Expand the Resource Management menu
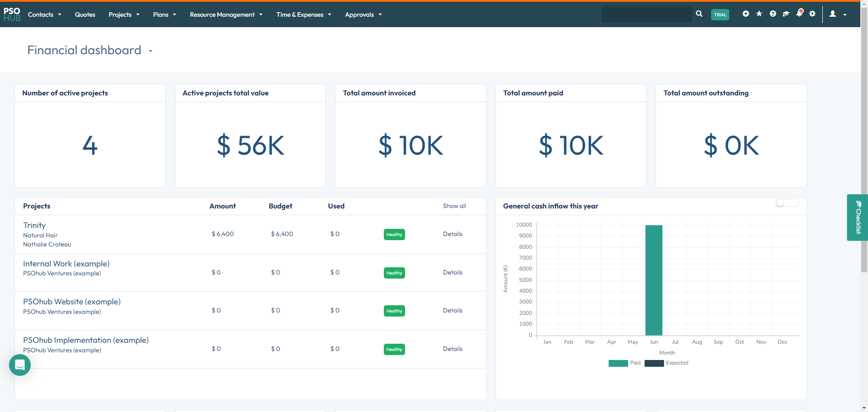The height and width of the screenshot is (412, 868). [x=226, y=14]
